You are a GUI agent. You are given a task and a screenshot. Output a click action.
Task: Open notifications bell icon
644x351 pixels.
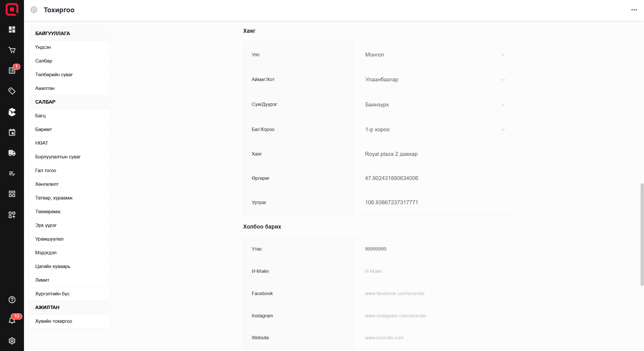tap(12, 320)
